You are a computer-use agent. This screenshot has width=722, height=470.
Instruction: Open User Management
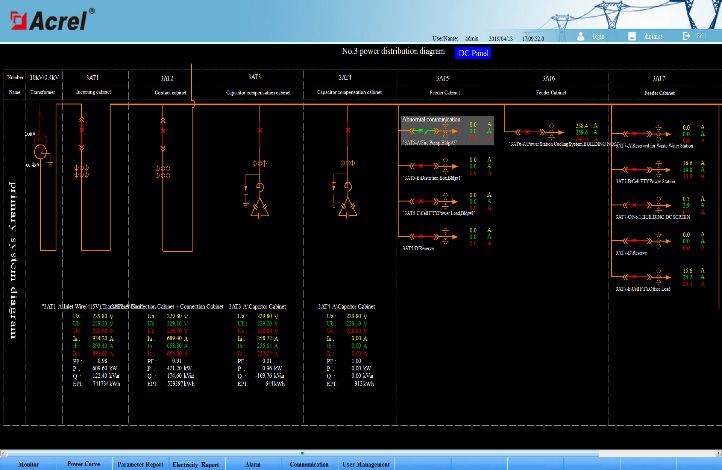pyautogui.click(x=366, y=464)
